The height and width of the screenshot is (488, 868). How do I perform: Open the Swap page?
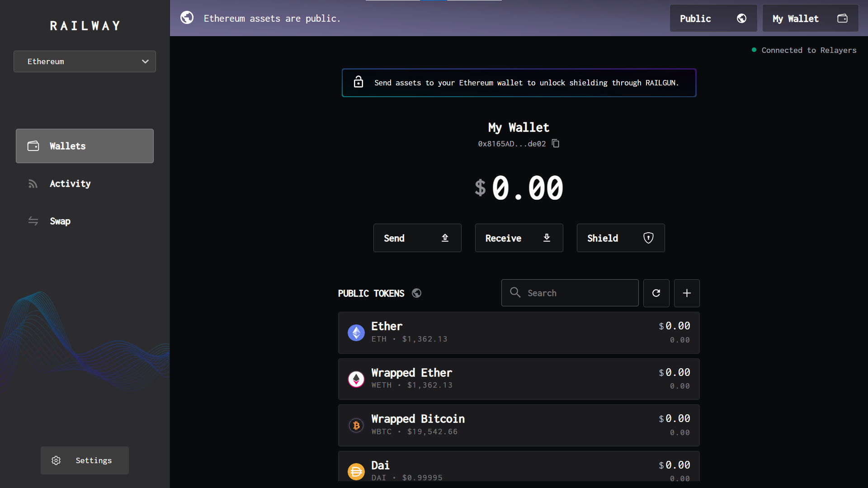pyautogui.click(x=60, y=221)
